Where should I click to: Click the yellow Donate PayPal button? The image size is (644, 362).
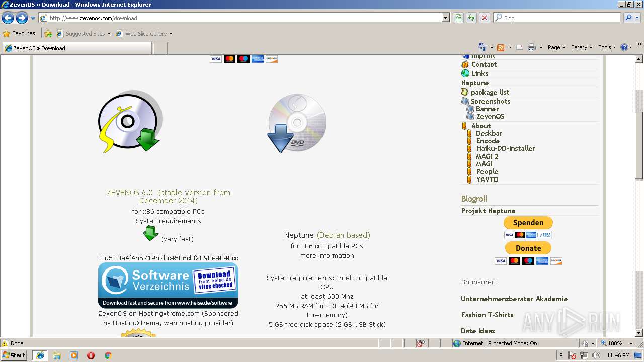[x=528, y=248]
